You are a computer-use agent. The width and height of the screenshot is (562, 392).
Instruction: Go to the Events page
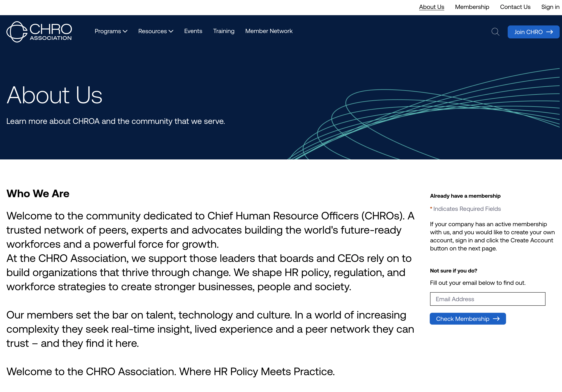point(193,31)
